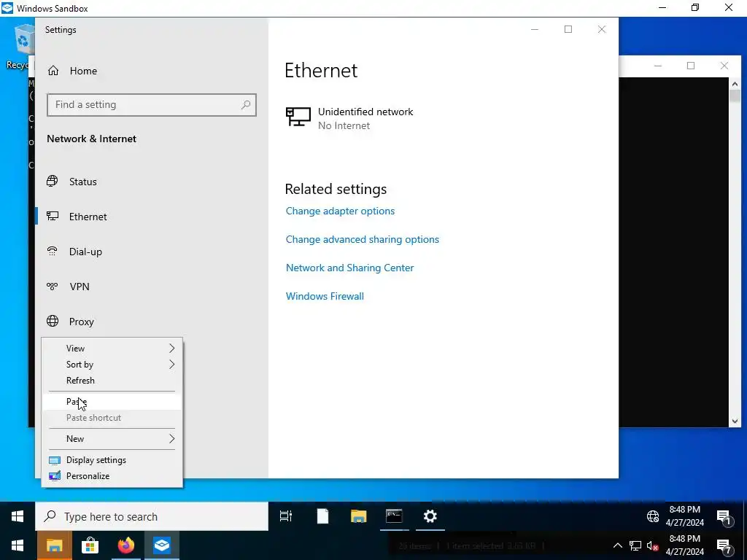The width and height of the screenshot is (747, 560).
Task: Open the Unidentified network connection
Action: point(365,118)
